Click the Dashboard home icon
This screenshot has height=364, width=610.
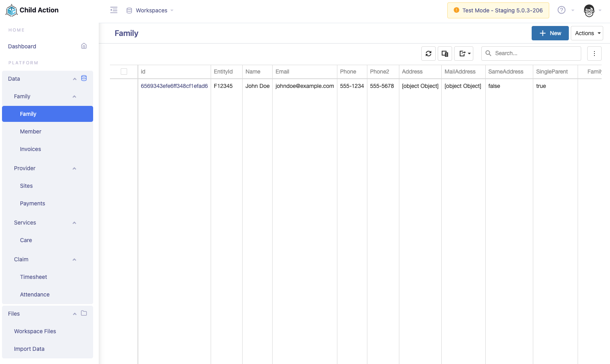point(84,46)
